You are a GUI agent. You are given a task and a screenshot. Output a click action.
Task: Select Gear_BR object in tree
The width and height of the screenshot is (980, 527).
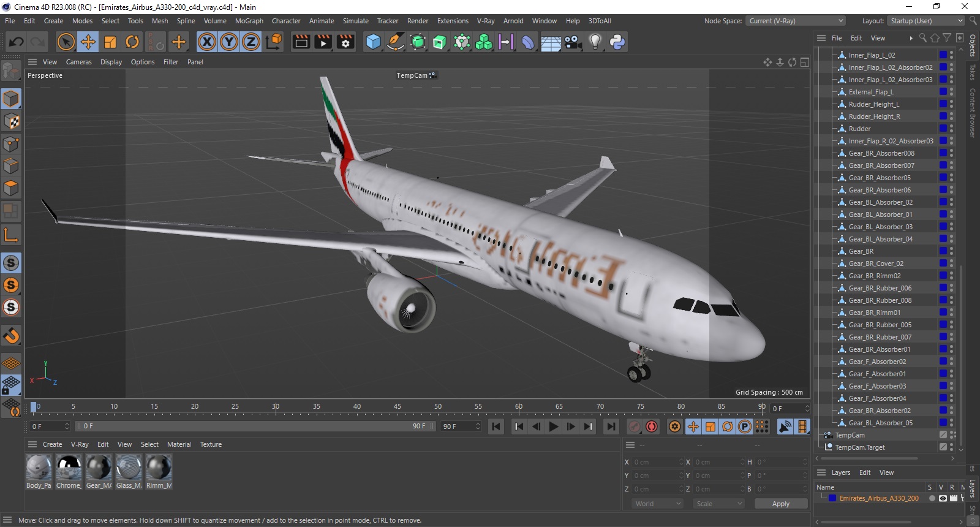[861, 251]
